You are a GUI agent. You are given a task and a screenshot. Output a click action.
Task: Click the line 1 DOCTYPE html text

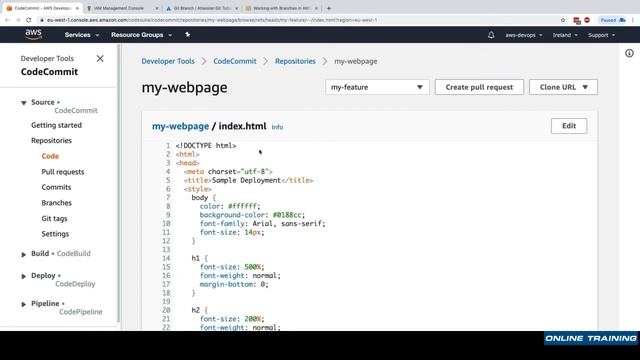tap(206, 146)
